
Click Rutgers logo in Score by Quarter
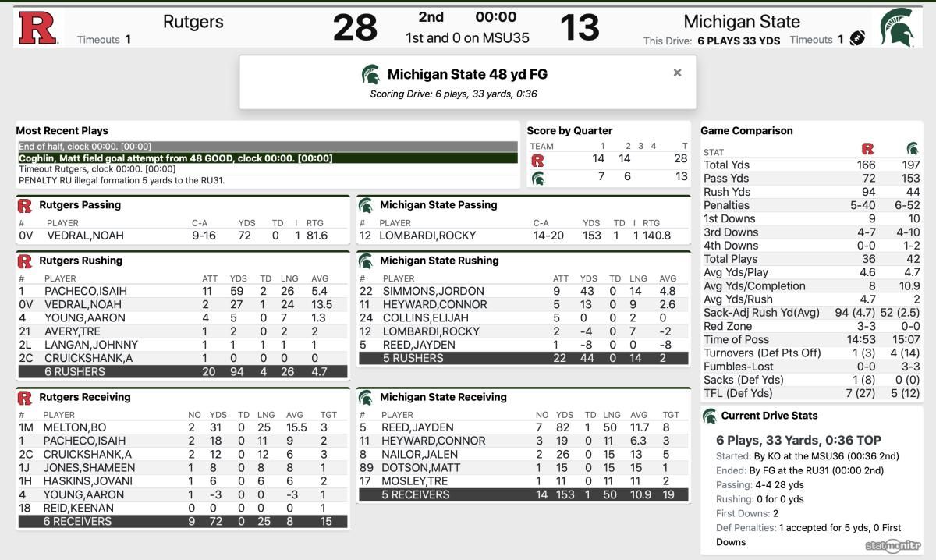click(537, 161)
